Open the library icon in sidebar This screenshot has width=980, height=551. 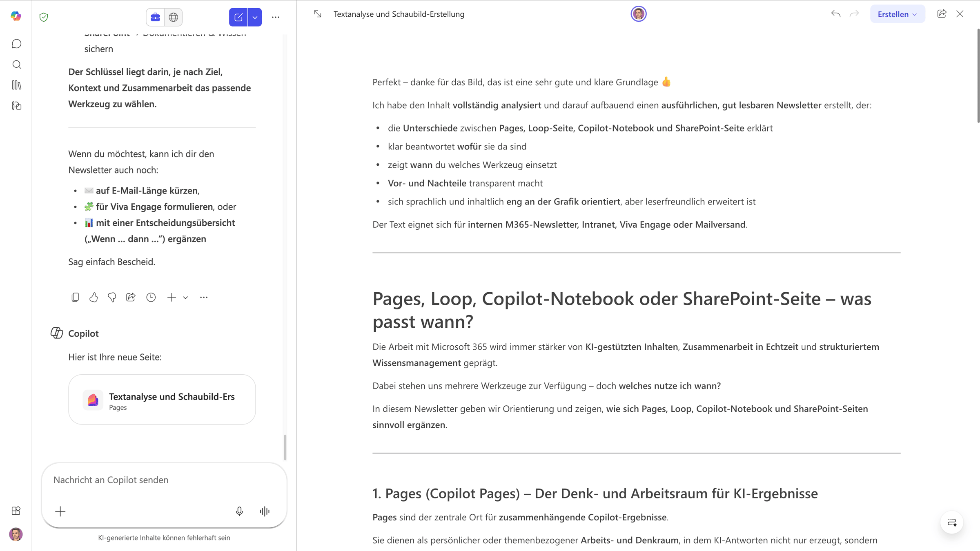16,85
